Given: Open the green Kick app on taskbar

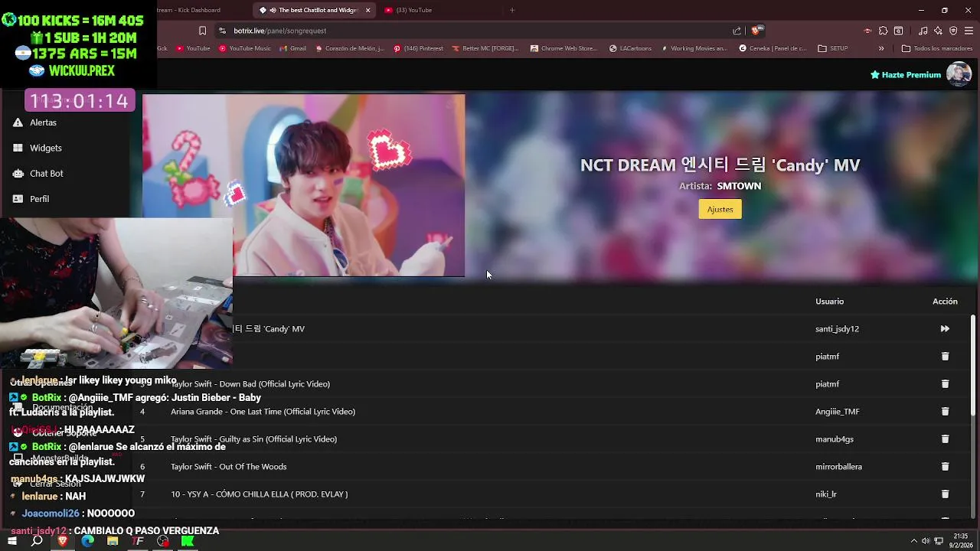Looking at the screenshot, I should click(x=188, y=541).
